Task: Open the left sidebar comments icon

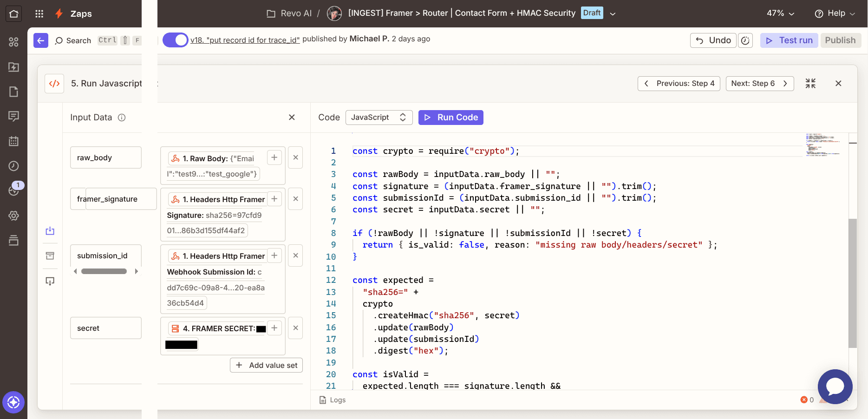Action: (13, 116)
